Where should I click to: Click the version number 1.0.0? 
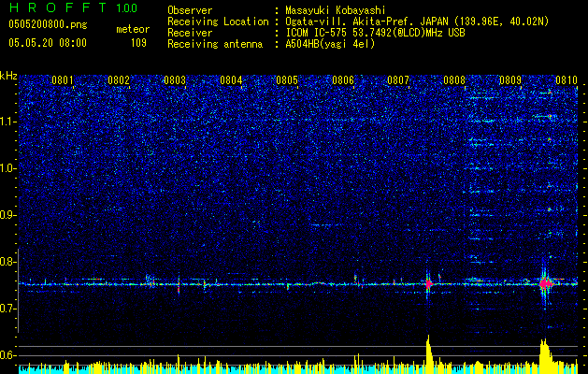point(127,8)
